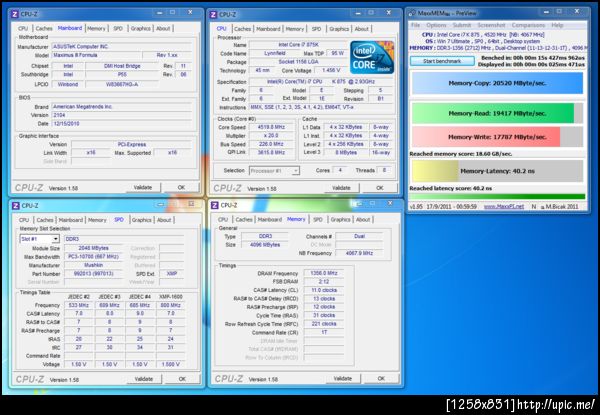Open the Submit menu in MaxxMEM
Viewport: 600px width, 415px height.
pos(462,25)
